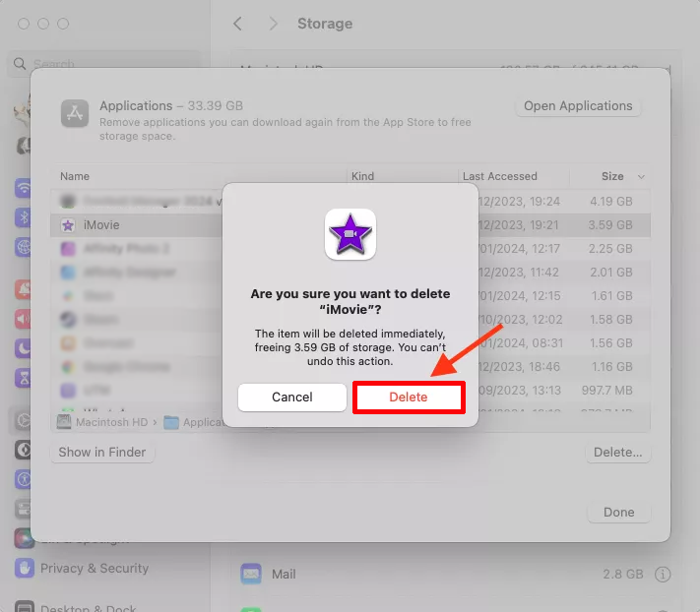700x612 pixels.
Task: Click Show in Finder button
Action: tap(102, 453)
